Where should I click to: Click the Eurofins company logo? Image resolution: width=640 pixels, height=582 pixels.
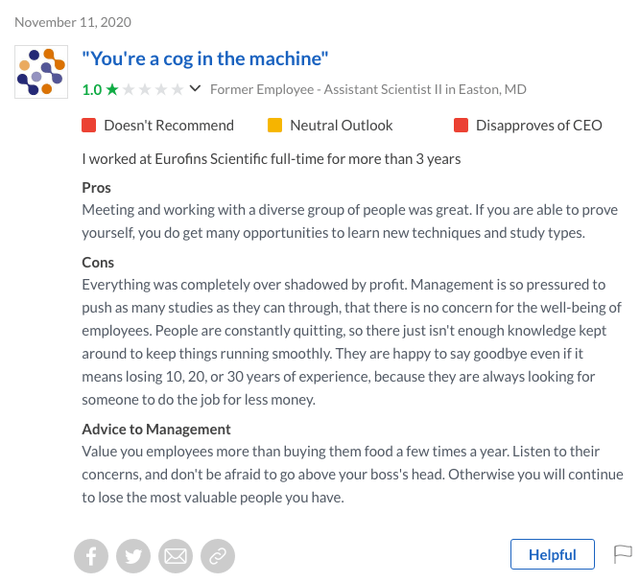41,72
